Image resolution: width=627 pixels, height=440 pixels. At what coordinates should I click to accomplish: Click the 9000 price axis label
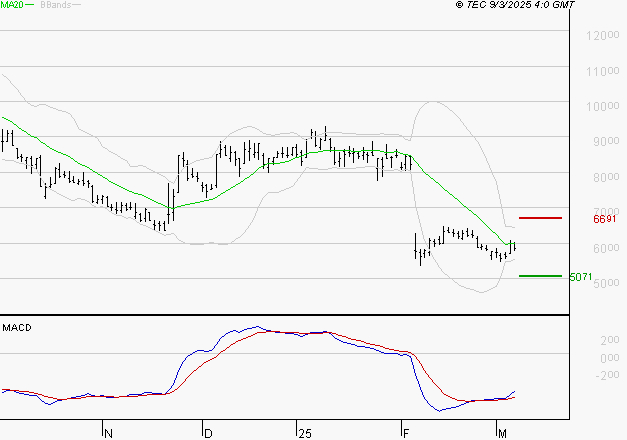pos(606,141)
